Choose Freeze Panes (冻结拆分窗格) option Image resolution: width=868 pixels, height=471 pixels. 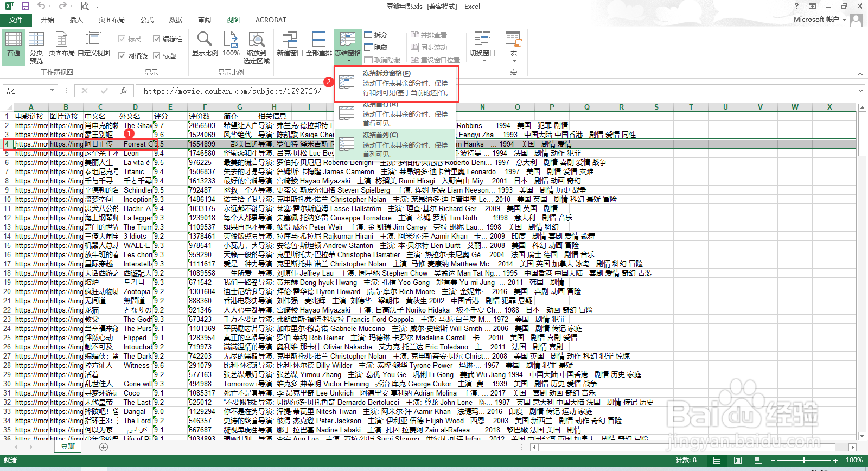pos(396,83)
